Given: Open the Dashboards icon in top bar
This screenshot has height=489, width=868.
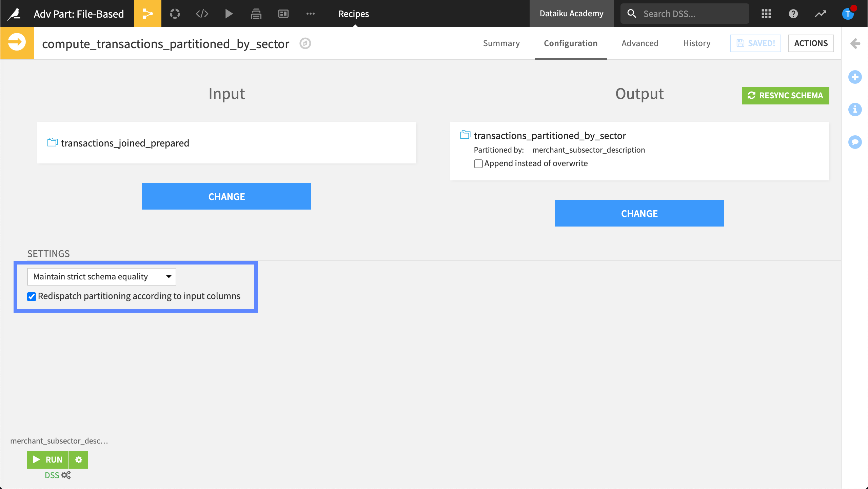Looking at the screenshot, I should (283, 14).
